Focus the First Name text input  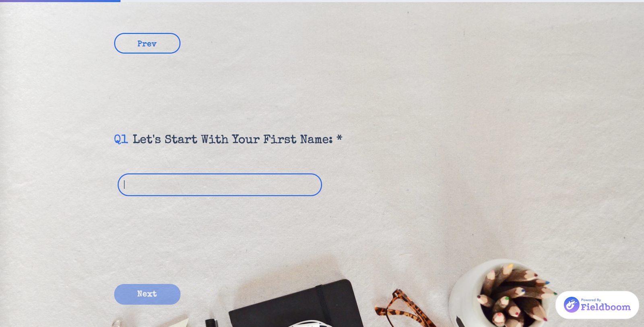tap(220, 185)
